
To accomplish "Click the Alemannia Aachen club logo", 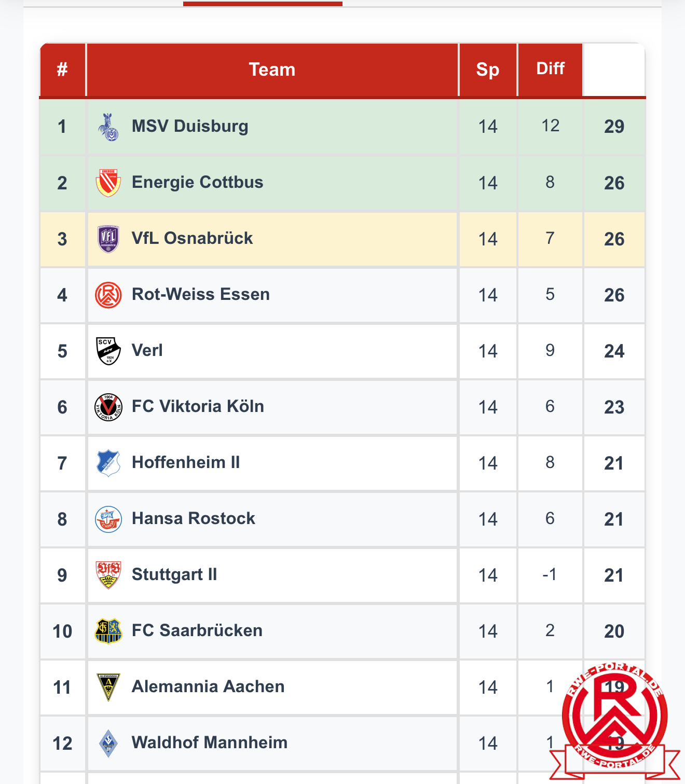I will [108, 687].
